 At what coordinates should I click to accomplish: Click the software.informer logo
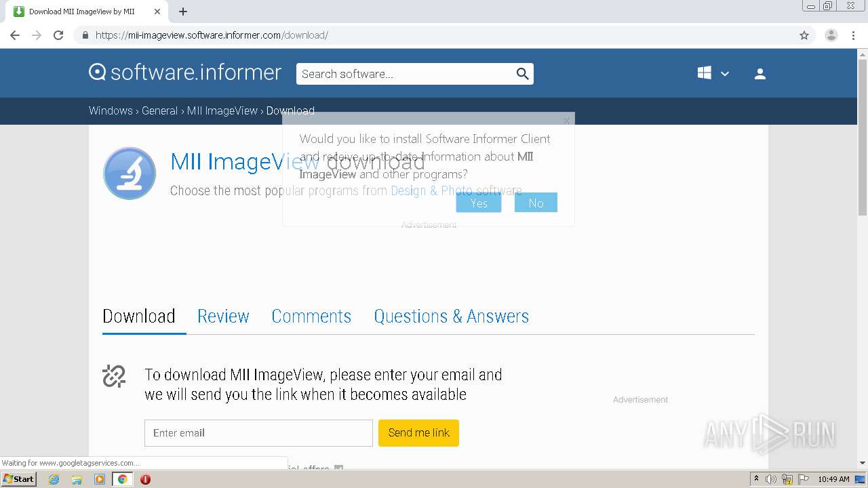(x=185, y=73)
